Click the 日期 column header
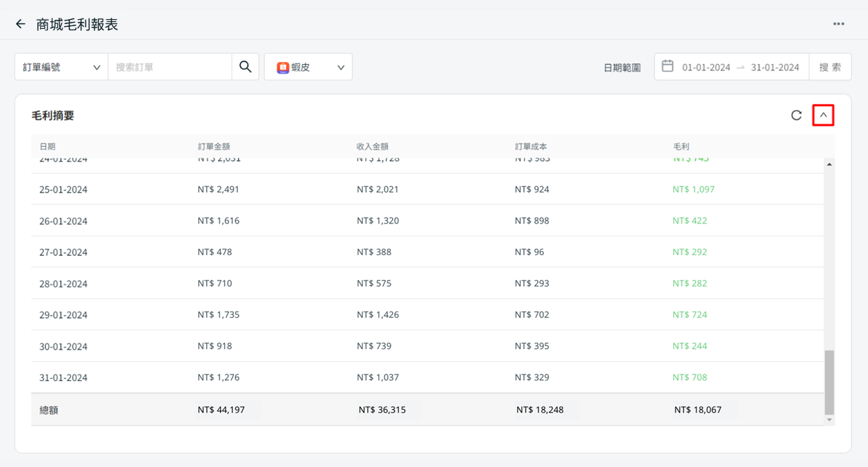868x467 pixels. click(x=47, y=146)
